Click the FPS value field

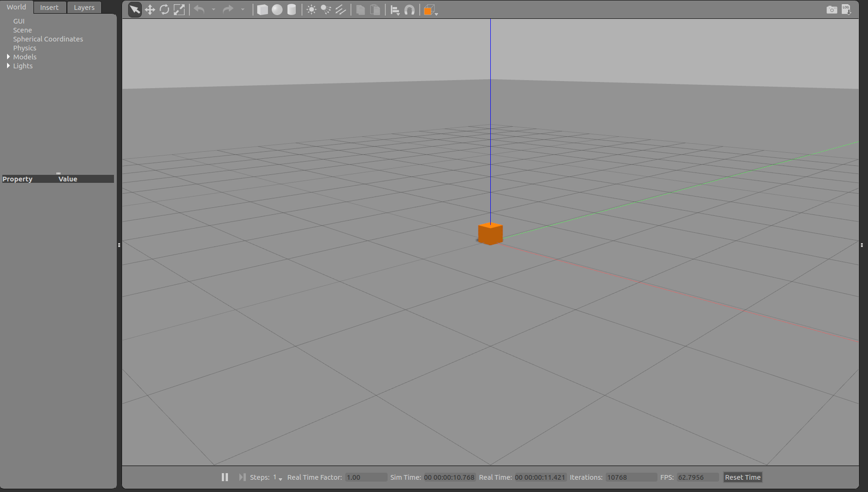pyautogui.click(x=698, y=477)
